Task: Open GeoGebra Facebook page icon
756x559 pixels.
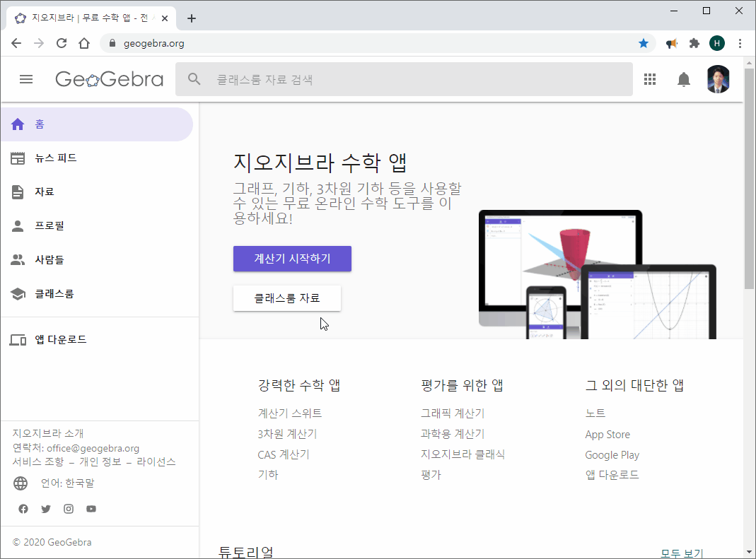Action: pos(23,509)
